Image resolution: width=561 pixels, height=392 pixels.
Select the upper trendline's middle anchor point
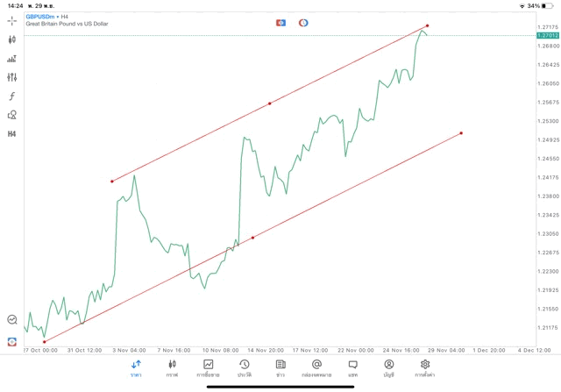[269, 103]
